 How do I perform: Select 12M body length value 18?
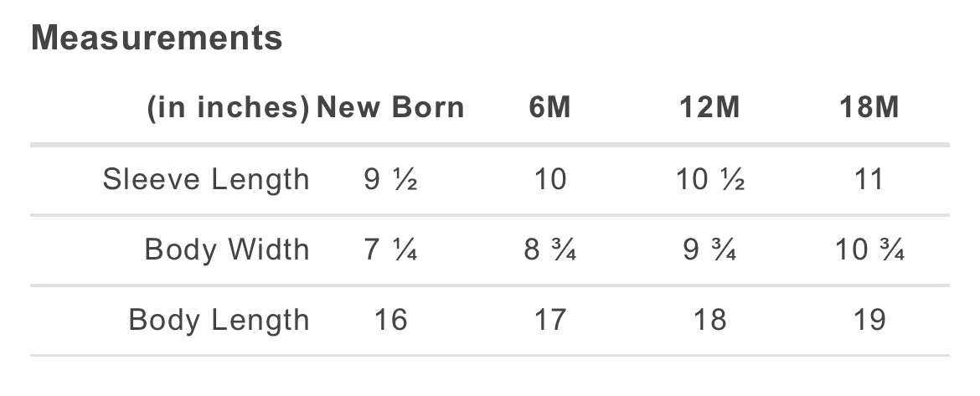(x=710, y=321)
